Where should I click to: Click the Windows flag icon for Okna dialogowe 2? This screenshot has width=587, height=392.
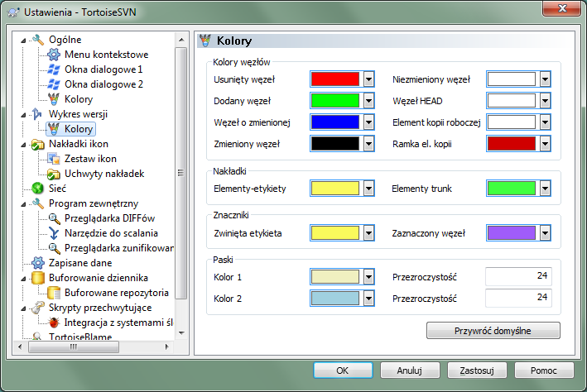(x=54, y=84)
